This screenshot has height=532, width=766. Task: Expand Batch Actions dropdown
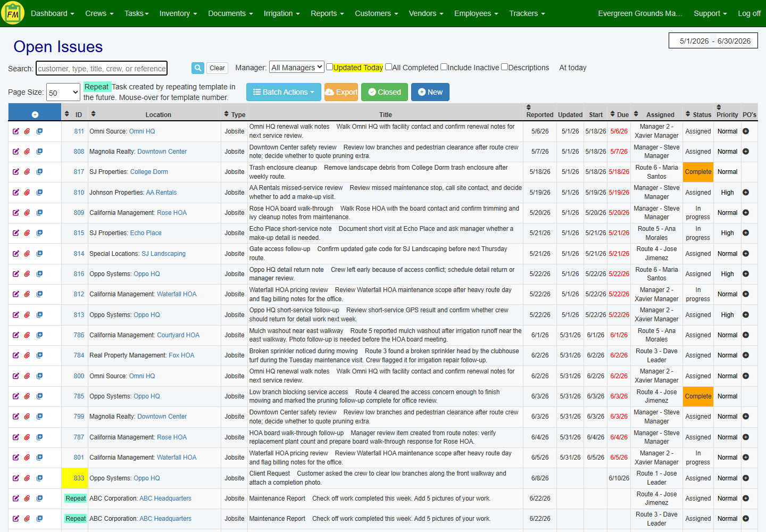(284, 92)
